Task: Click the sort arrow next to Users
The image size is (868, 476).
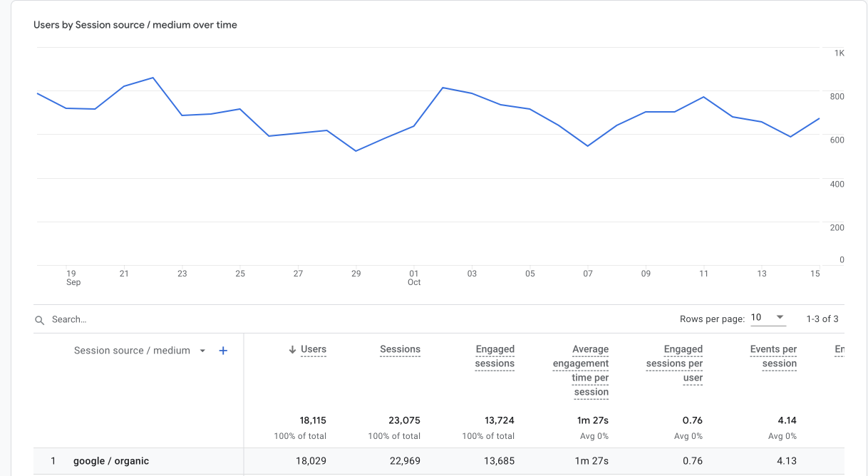Action: point(292,350)
